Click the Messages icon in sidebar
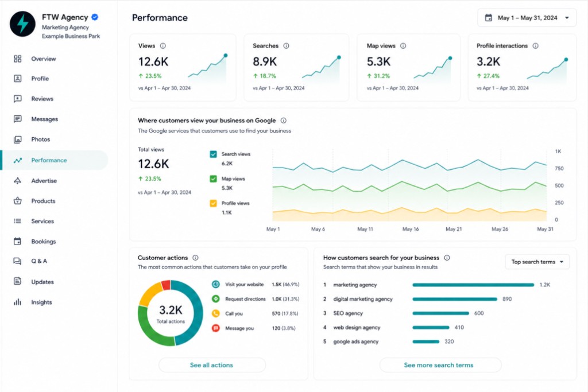This screenshot has height=392, width=588. click(x=18, y=119)
